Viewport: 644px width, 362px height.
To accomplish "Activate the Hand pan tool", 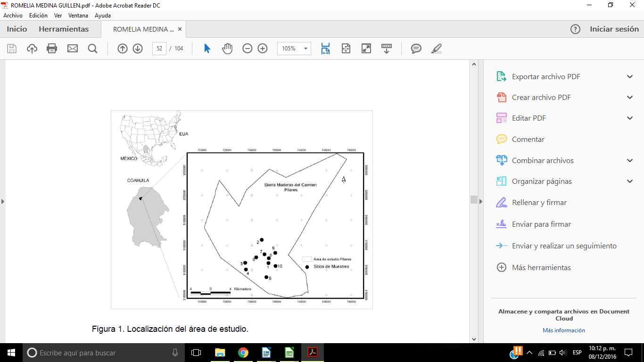I will click(227, 49).
